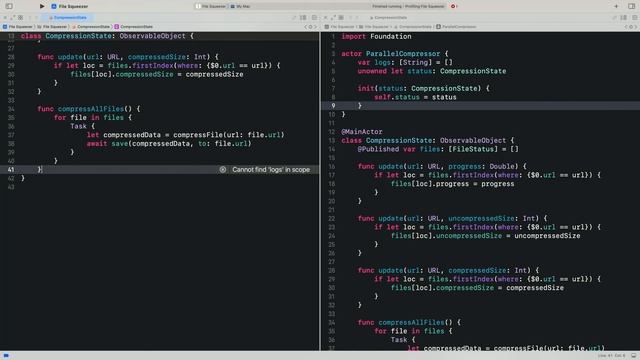Toggle left editor options lines icon

(303, 18)
